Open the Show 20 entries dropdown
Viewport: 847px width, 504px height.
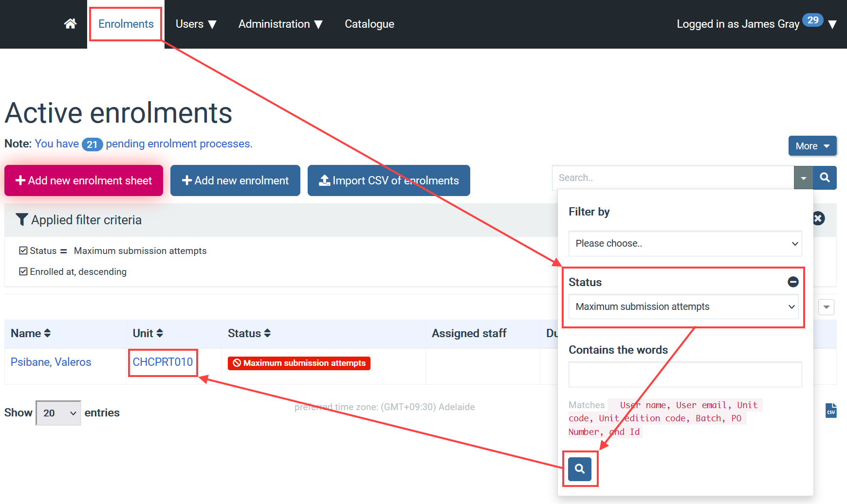click(58, 413)
